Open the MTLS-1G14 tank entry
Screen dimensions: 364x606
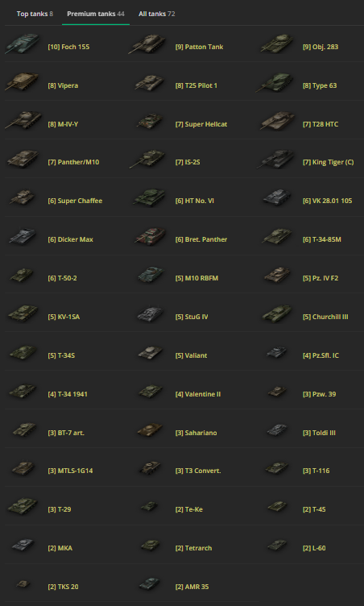(70, 471)
